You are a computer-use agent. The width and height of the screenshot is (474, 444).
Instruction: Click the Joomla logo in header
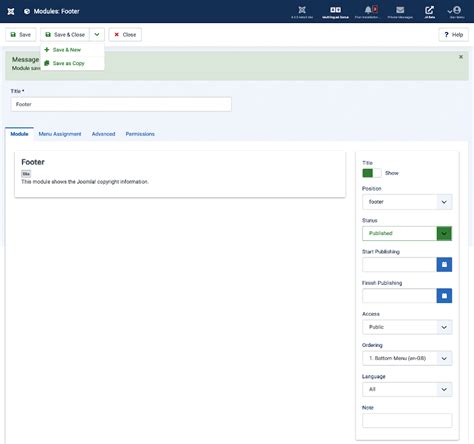pos(11,11)
